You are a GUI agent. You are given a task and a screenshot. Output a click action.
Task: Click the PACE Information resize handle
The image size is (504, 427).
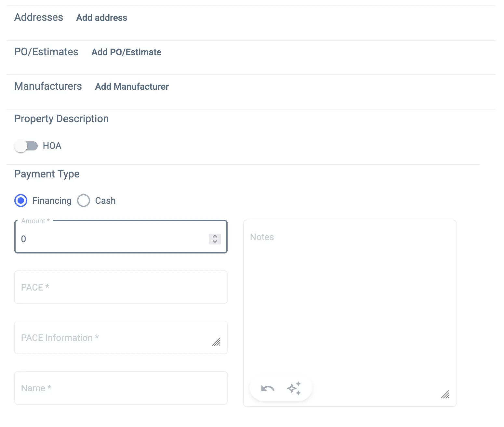click(216, 342)
